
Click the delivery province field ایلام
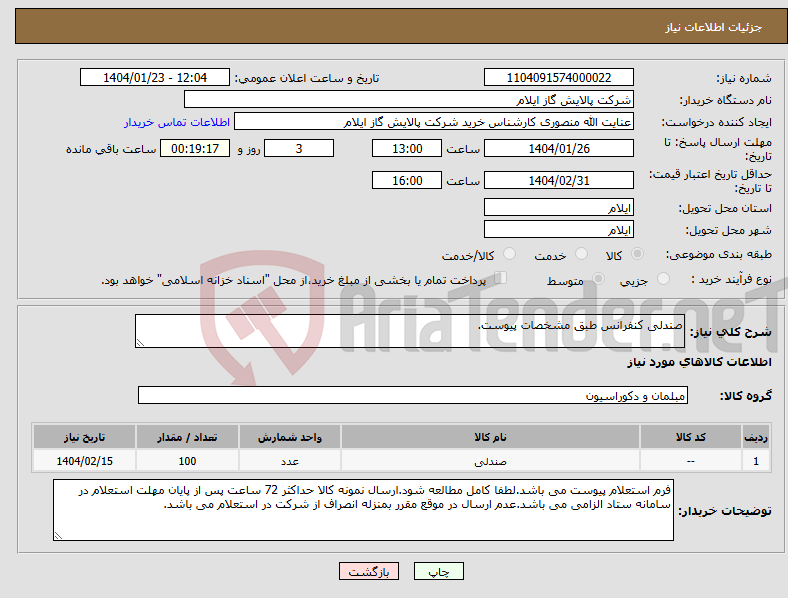click(x=558, y=208)
